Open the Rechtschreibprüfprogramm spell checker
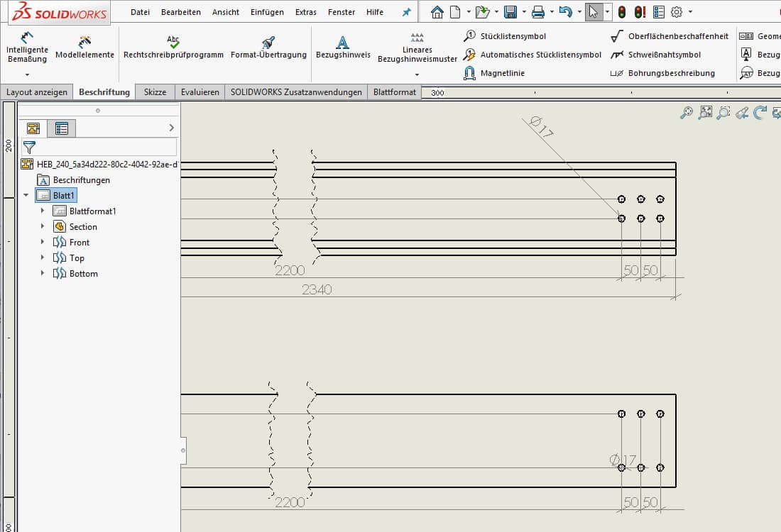 [173, 48]
